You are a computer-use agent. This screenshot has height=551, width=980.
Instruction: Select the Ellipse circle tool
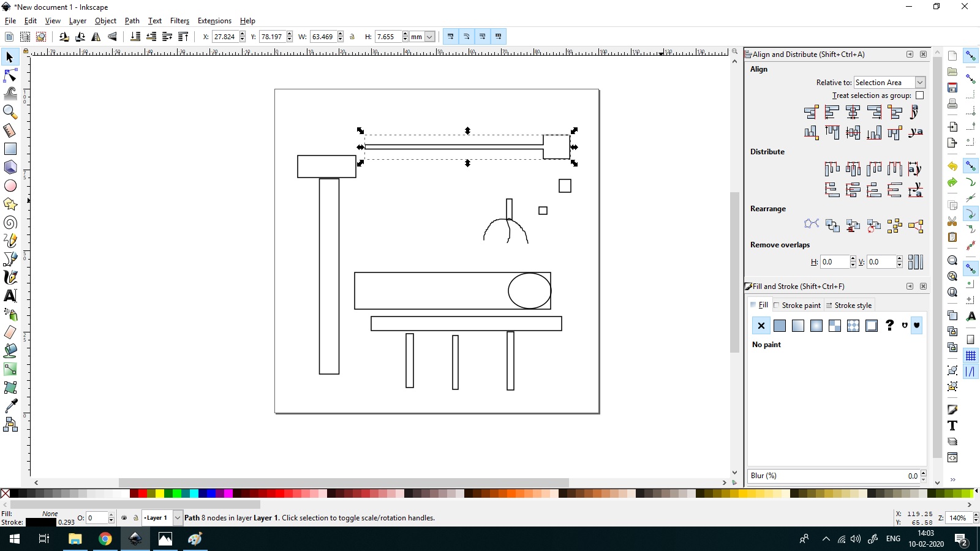pos(10,186)
